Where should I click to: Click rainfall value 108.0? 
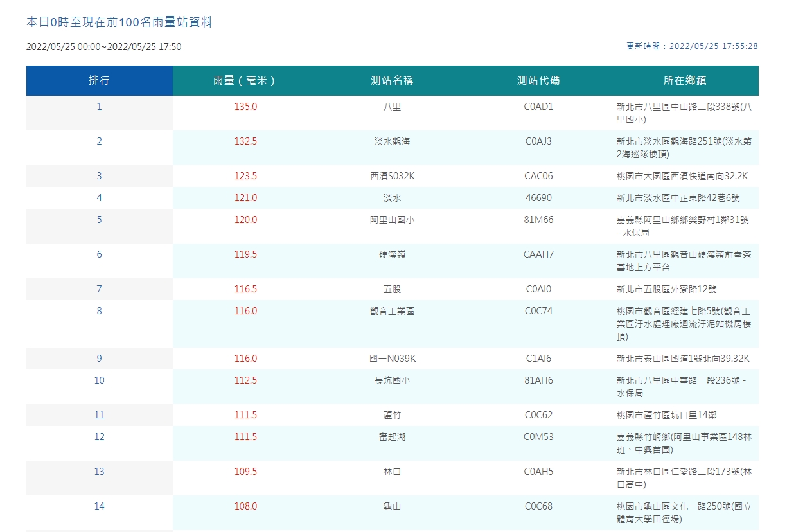[245, 506]
